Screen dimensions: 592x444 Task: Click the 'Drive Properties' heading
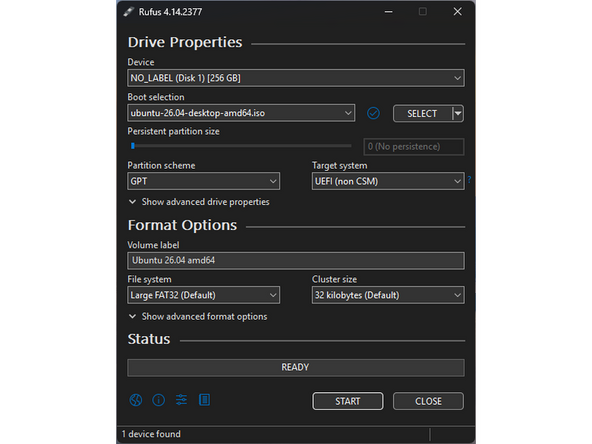tap(185, 42)
